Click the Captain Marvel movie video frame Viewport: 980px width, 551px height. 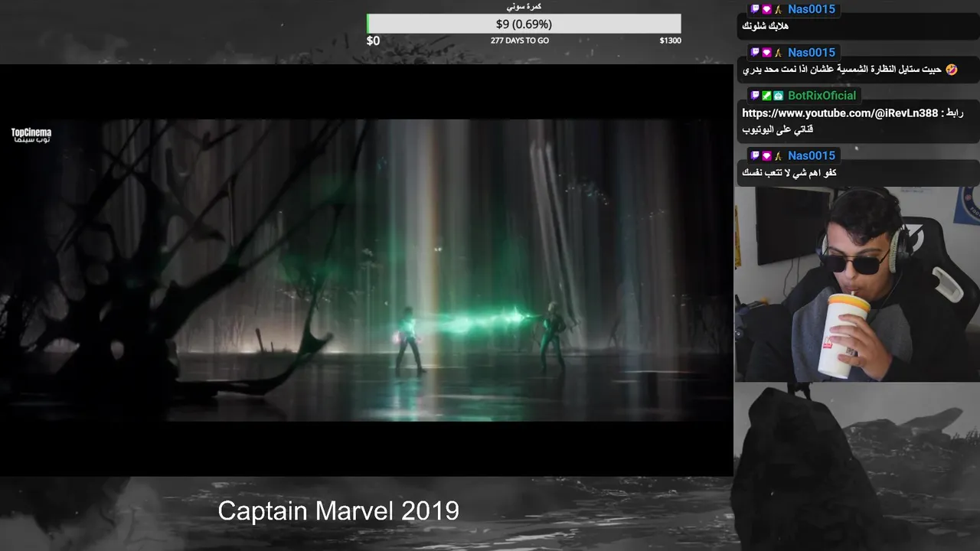367,269
